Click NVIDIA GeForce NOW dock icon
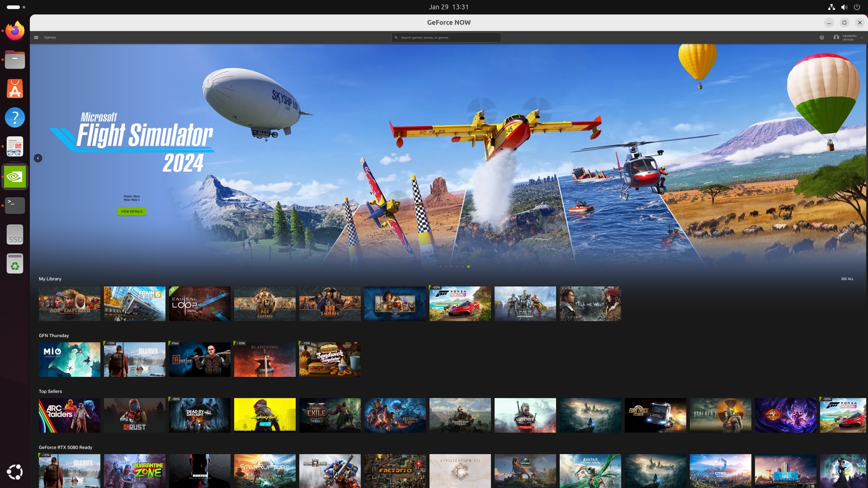 [15, 177]
